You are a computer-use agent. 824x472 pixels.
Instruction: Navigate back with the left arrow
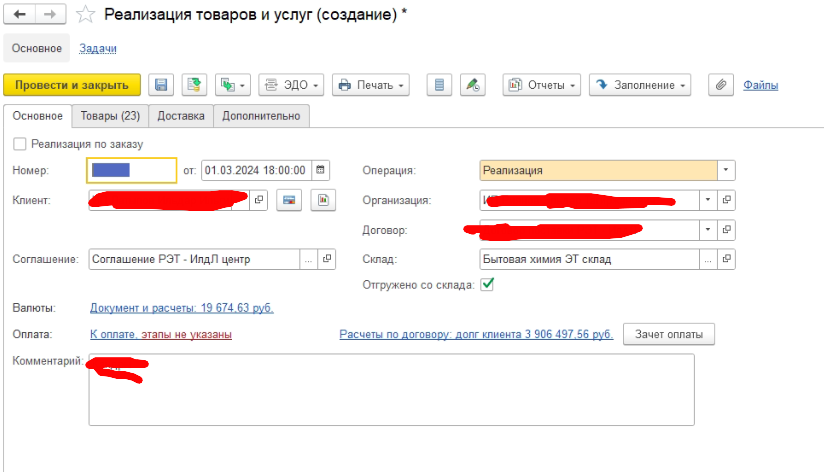(x=19, y=15)
